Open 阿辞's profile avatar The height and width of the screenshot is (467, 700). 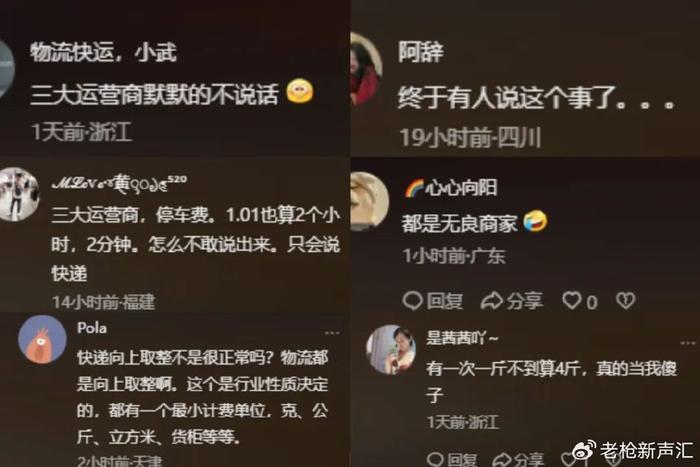click(367, 69)
